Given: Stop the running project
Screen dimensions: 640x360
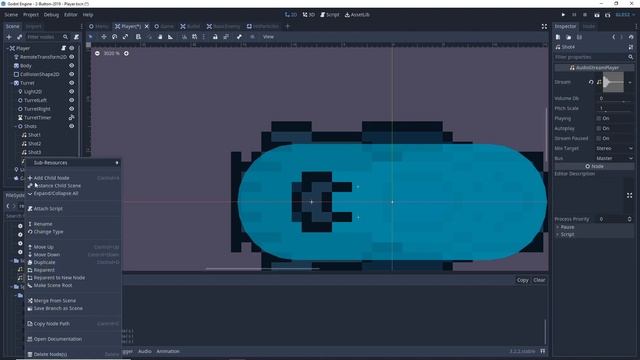Looking at the screenshot, I should (585, 15).
